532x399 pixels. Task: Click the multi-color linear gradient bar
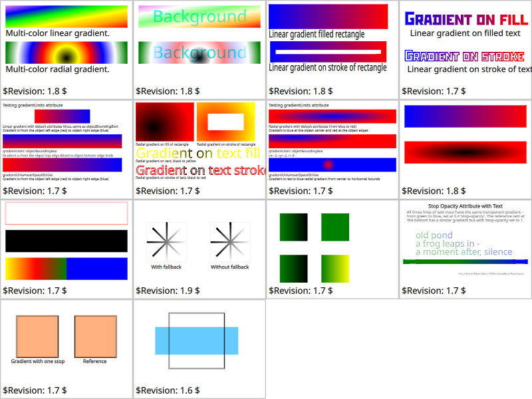[66, 17]
